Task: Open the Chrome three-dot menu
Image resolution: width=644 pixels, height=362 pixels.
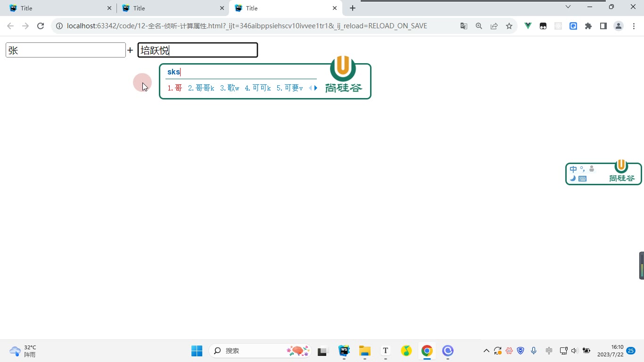Action: (634, 26)
